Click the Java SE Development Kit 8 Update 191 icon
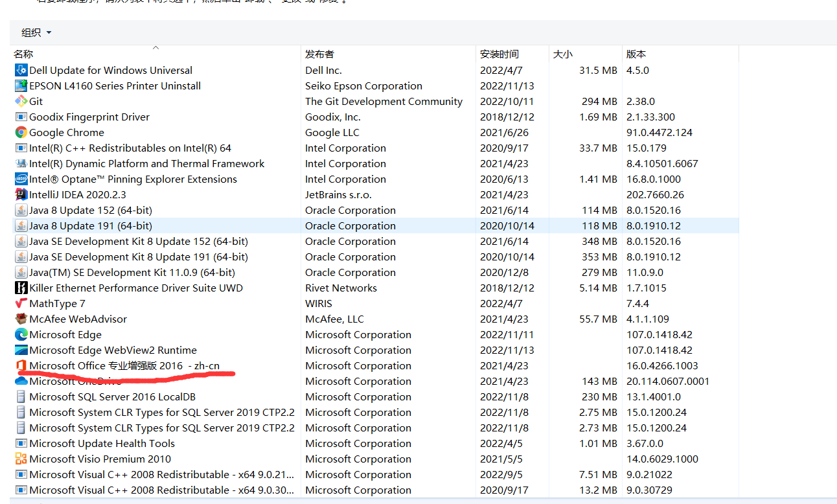837x504 pixels. [21, 257]
